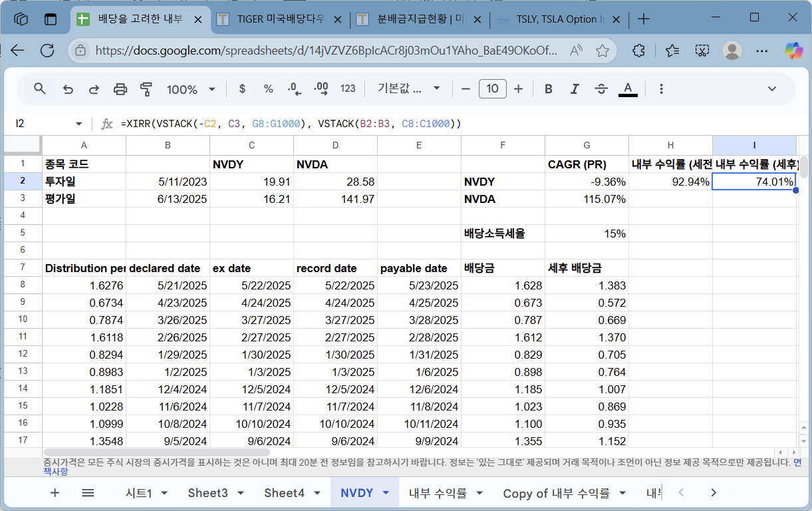Open the 시트1 tab dropdown arrow
The height and width of the screenshot is (511, 812).
tap(164, 493)
